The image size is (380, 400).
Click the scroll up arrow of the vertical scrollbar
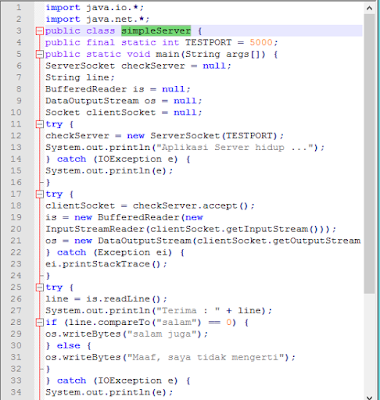tap(369, 8)
